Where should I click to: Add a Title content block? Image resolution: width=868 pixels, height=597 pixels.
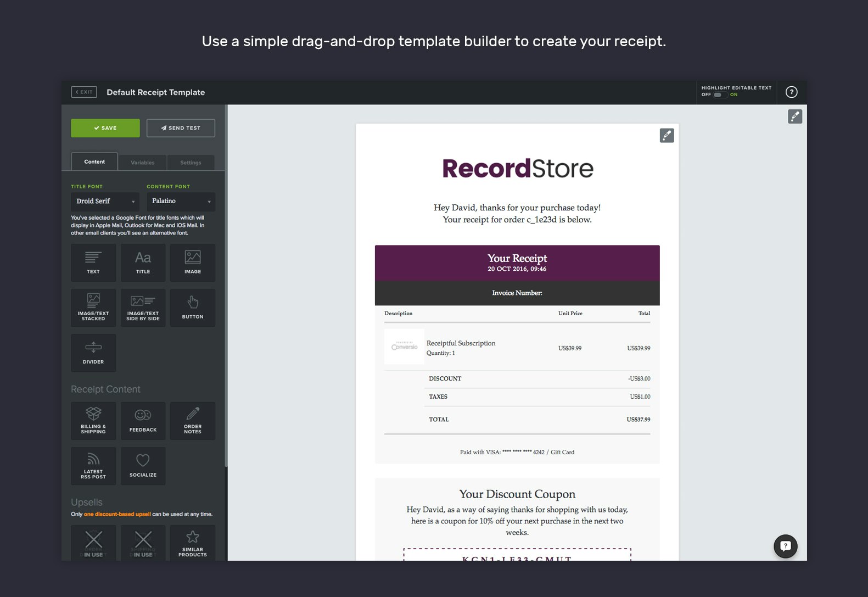coord(143,263)
